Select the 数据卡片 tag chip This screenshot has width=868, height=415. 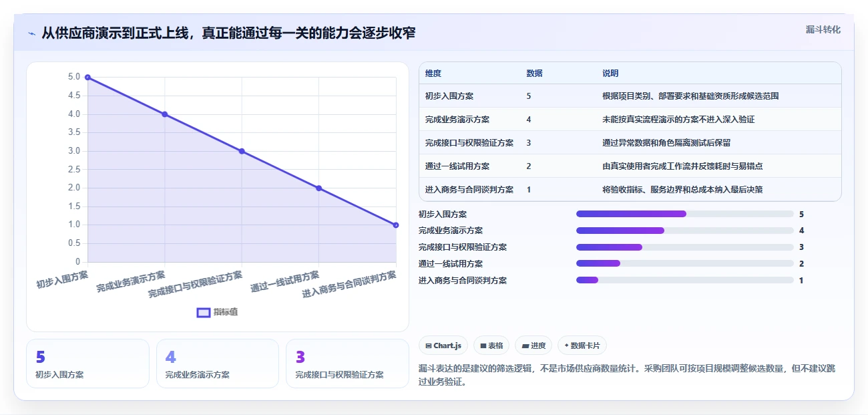pyautogui.click(x=582, y=345)
